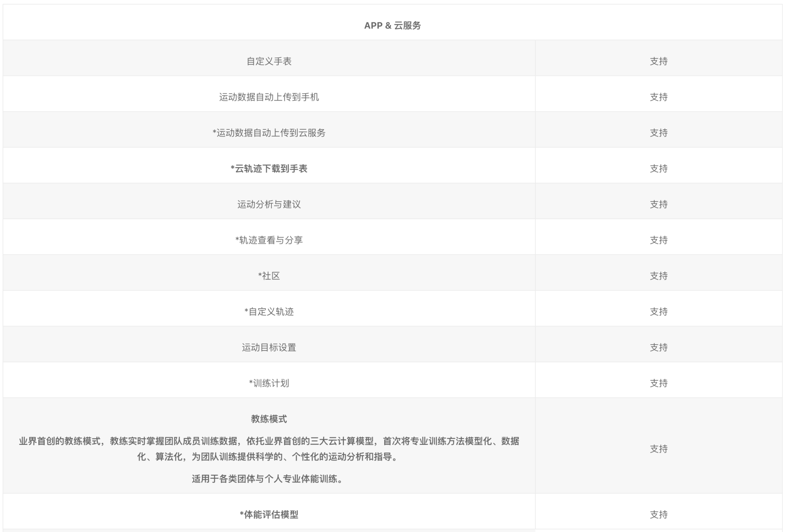Select the 运动数据自动上传到手机 row text
The image size is (786, 532).
point(269,97)
